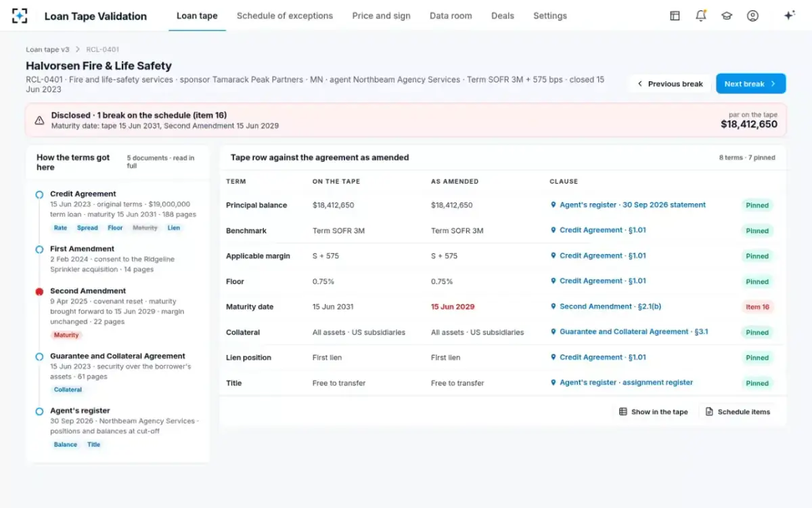
Task: Click the Pinned badge on Collateral row
Action: [x=757, y=333]
